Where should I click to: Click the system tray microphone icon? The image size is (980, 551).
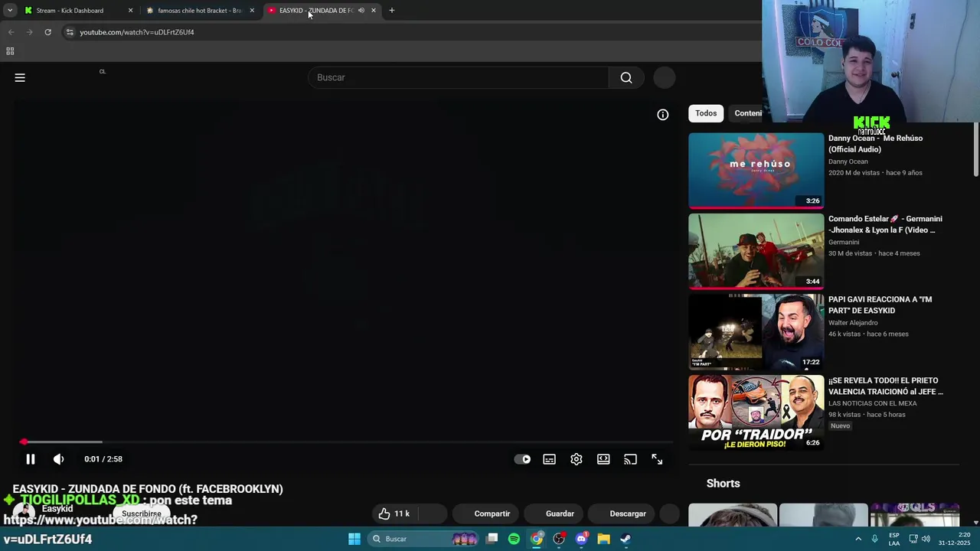click(875, 539)
